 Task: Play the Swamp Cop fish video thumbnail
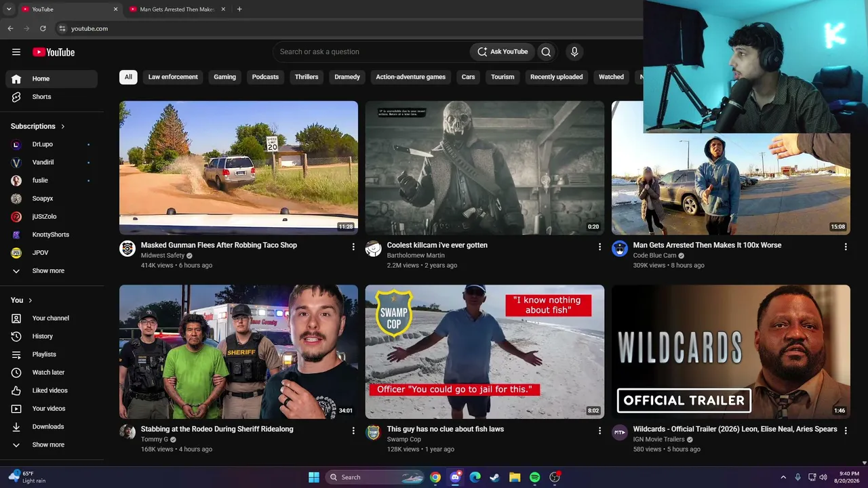[485, 352]
